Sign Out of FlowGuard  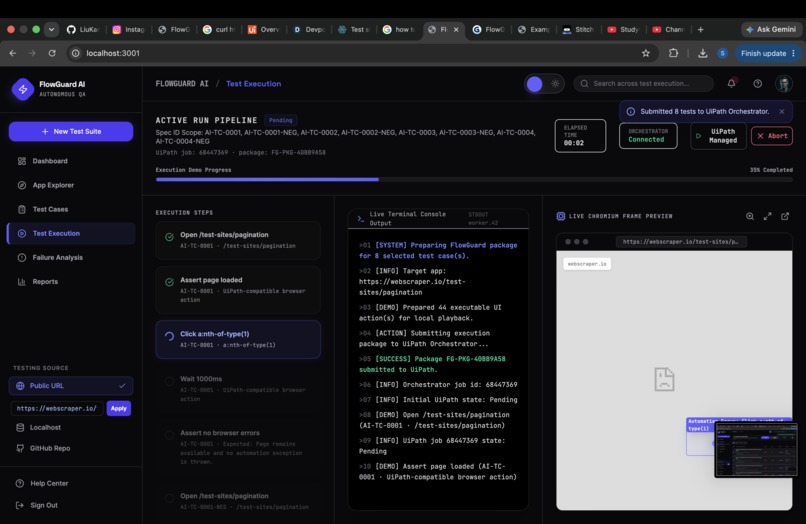click(44, 505)
